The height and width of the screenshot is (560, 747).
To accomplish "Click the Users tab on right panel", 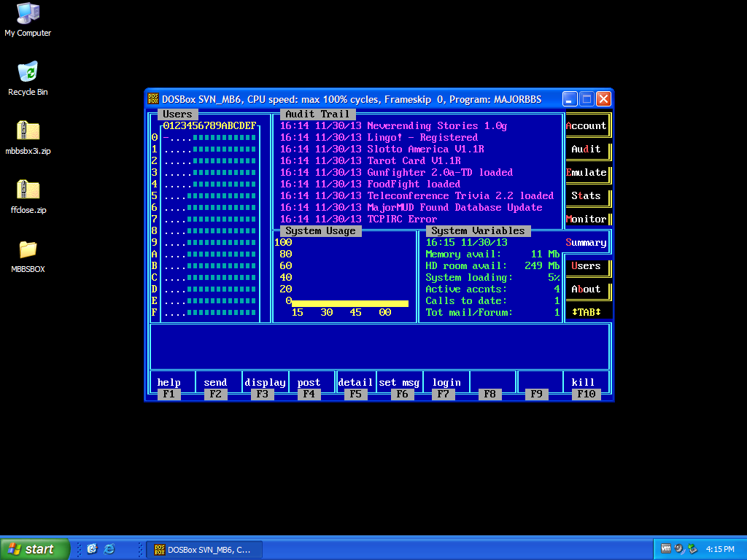I will tap(587, 266).
